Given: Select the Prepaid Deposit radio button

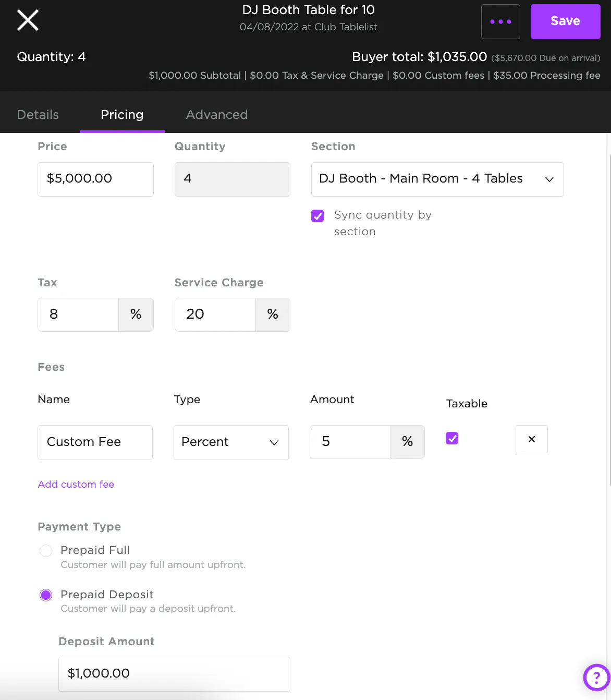Looking at the screenshot, I should [x=46, y=595].
